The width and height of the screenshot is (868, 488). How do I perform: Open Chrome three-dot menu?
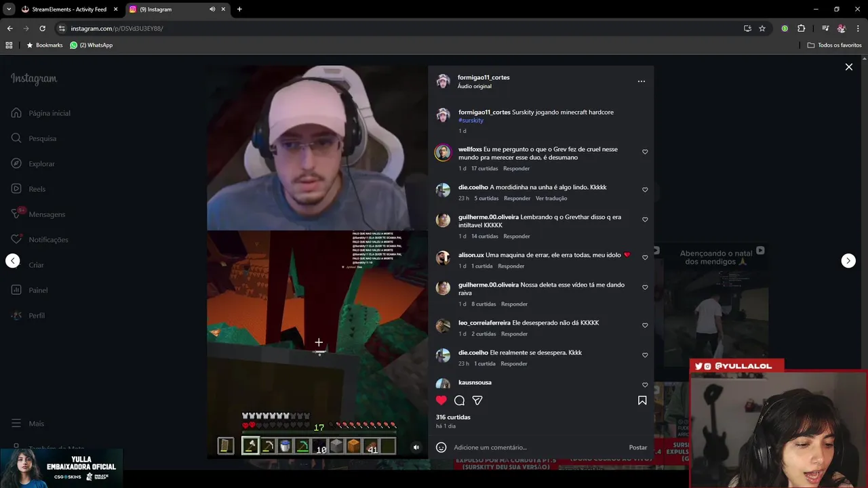[858, 28]
